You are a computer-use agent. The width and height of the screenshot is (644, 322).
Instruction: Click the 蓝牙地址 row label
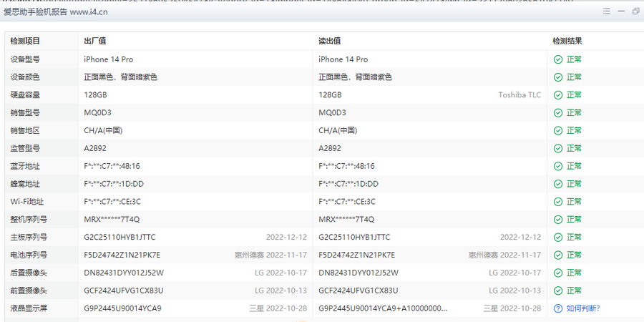(25, 166)
